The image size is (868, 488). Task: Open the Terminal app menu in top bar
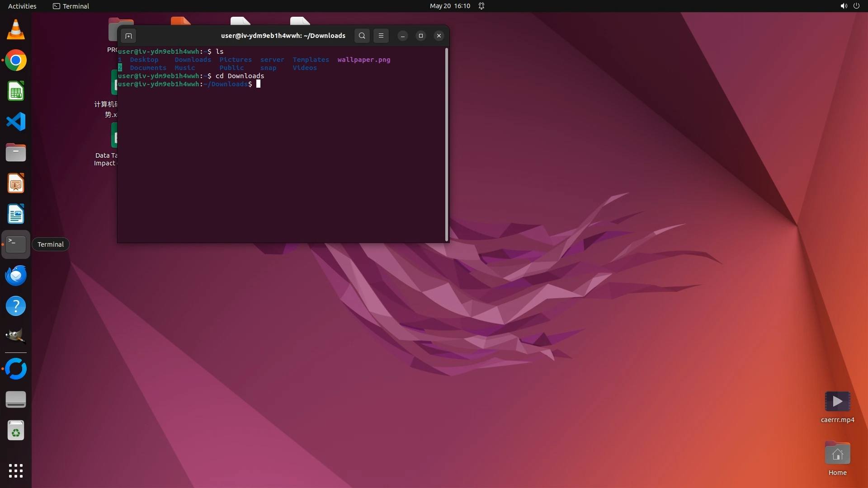(x=71, y=6)
